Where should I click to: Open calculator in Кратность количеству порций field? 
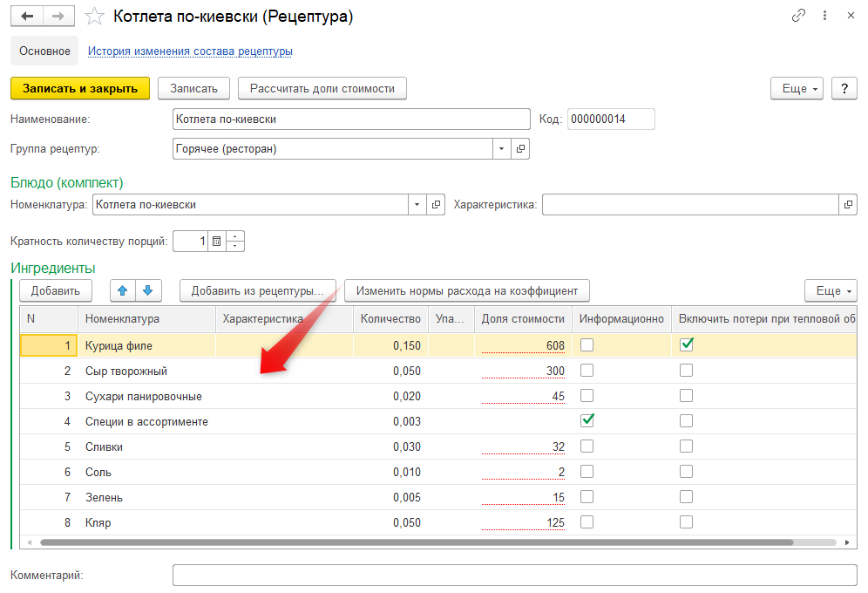(217, 242)
